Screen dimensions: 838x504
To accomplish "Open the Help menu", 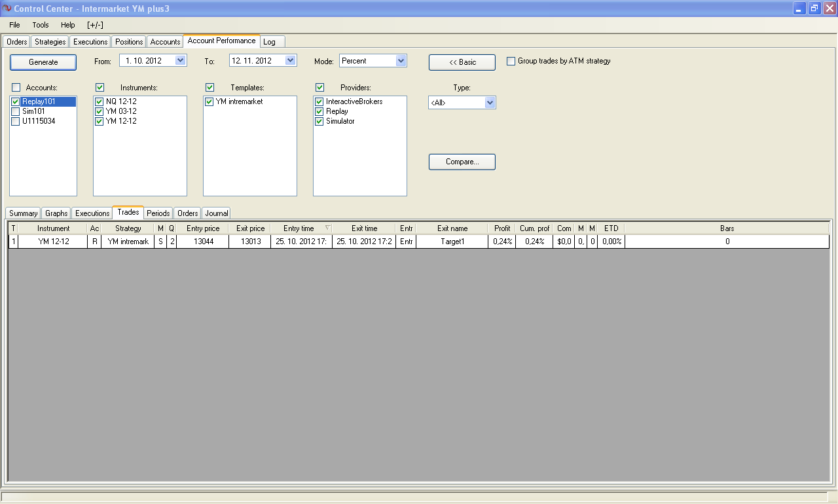I will [x=68, y=25].
